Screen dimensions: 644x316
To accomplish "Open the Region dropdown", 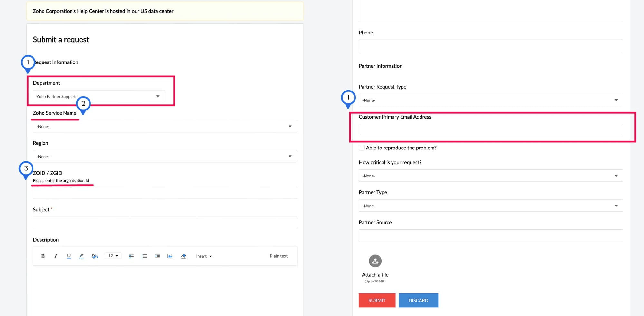I will pos(165,156).
